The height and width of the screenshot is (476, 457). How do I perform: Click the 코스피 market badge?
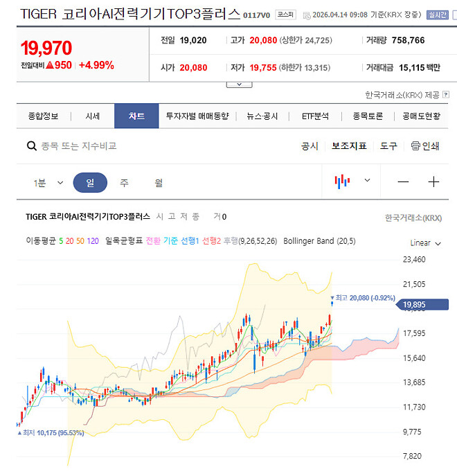point(285,15)
